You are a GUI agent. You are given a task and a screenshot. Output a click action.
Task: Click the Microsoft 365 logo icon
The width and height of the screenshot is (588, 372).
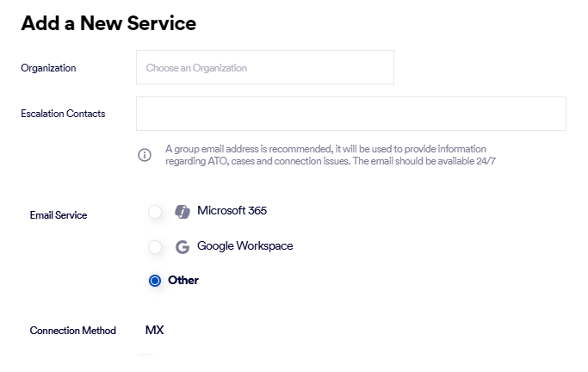point(182,212)
